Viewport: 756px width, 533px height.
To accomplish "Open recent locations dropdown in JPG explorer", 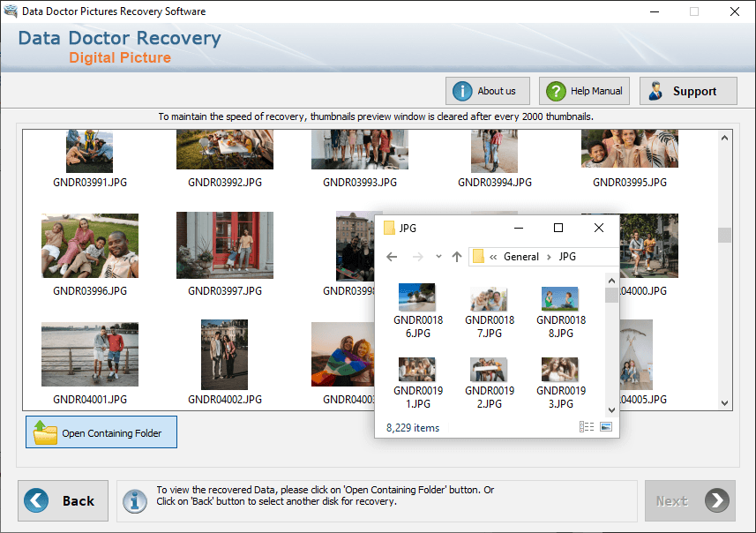I will (438, 256).
